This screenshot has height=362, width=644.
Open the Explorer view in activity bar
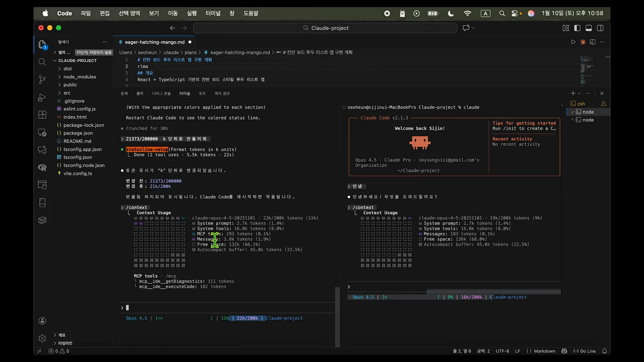click(42, 44)
